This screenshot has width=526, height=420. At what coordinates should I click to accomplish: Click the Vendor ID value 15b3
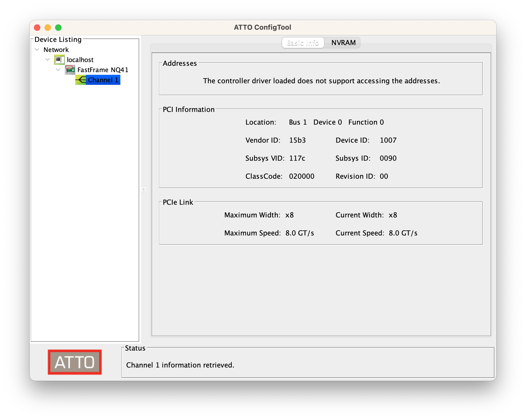(x=297, y=140)
